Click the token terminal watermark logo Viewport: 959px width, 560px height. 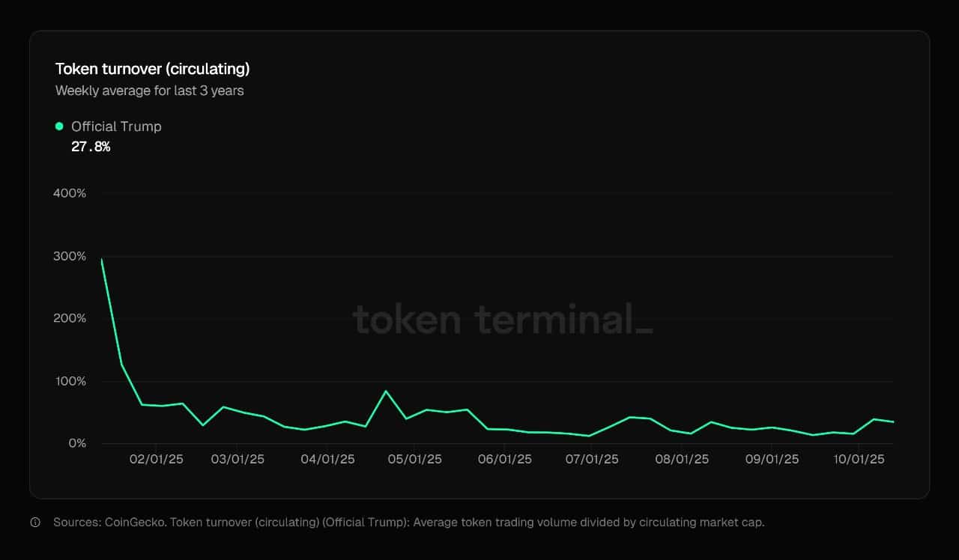503,320
